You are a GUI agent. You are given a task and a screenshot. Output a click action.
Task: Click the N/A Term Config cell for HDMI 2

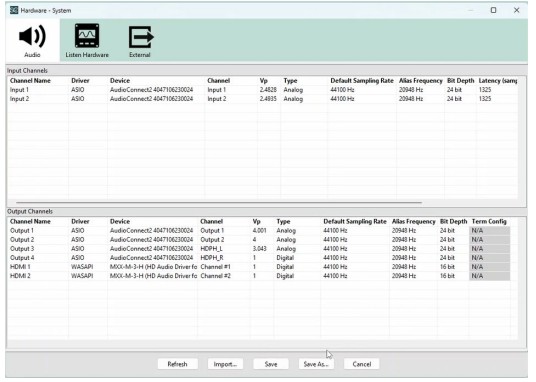tap(490, 276)
